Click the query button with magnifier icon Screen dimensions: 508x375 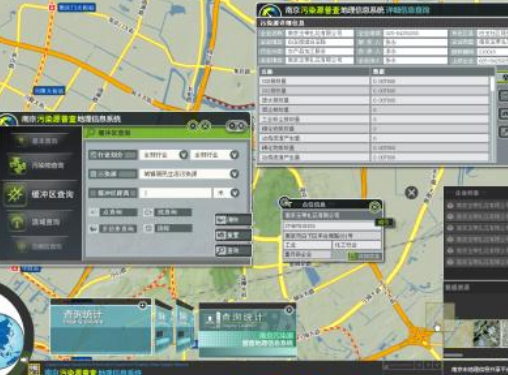pos(233,250)
